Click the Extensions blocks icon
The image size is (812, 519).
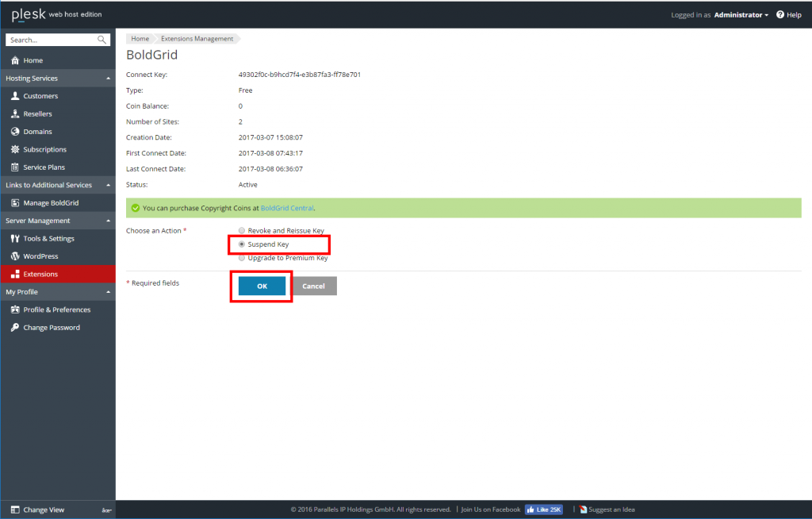pos(15,274)
